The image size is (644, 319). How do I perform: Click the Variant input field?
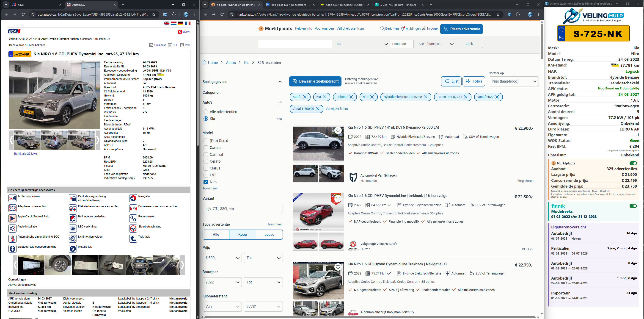pos(242,209)
